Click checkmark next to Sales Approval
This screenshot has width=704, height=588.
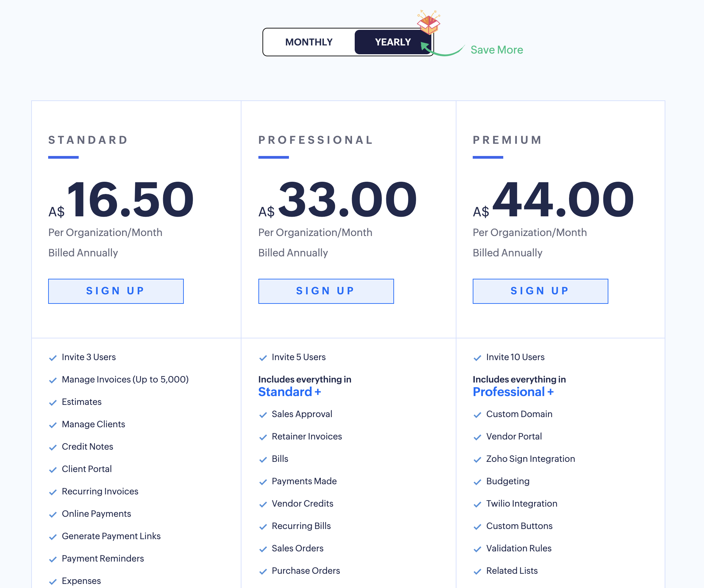pos(263,415)
